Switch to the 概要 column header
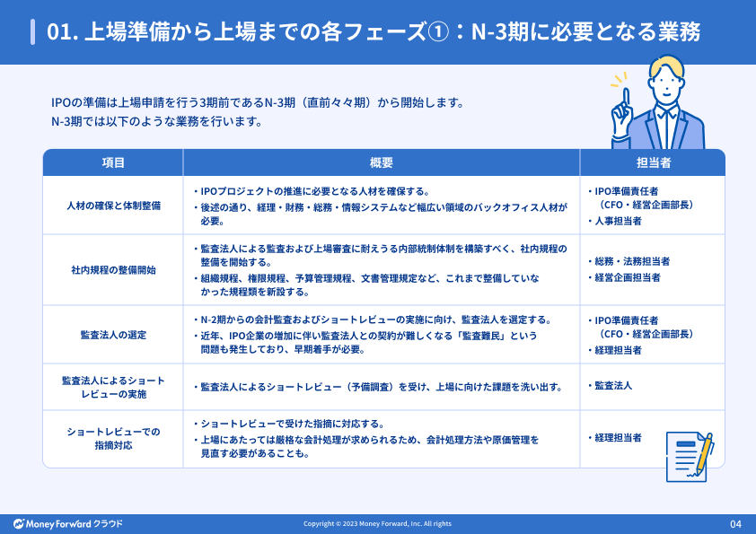The image size is (756, 534). tap(381, 162)
